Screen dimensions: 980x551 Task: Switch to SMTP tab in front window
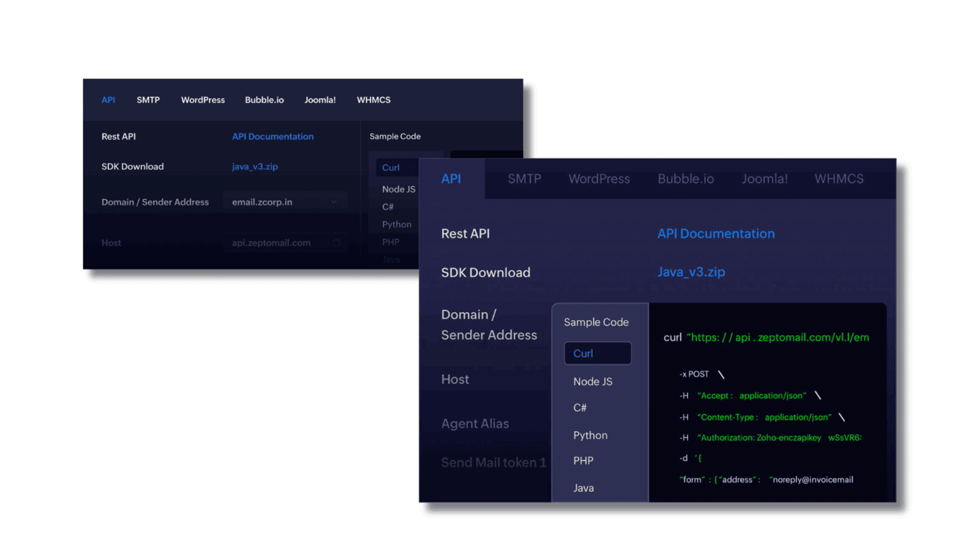point(524,179)
